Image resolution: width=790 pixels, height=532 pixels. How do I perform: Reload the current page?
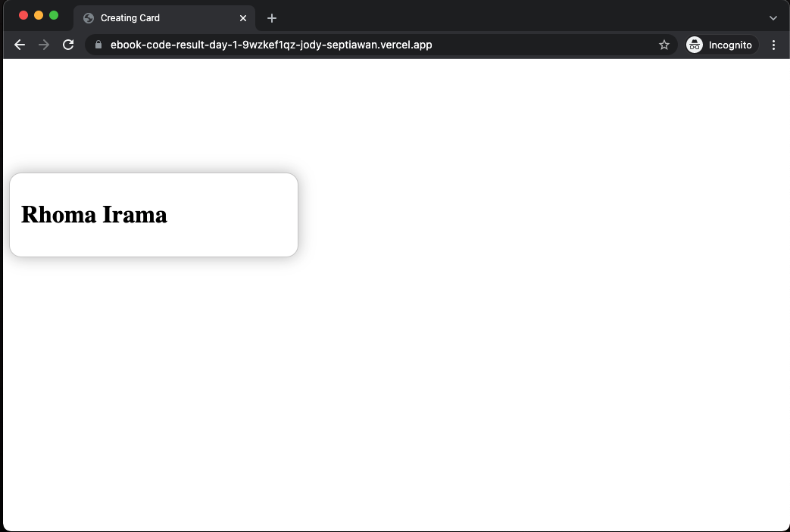(x=68, y=45)
